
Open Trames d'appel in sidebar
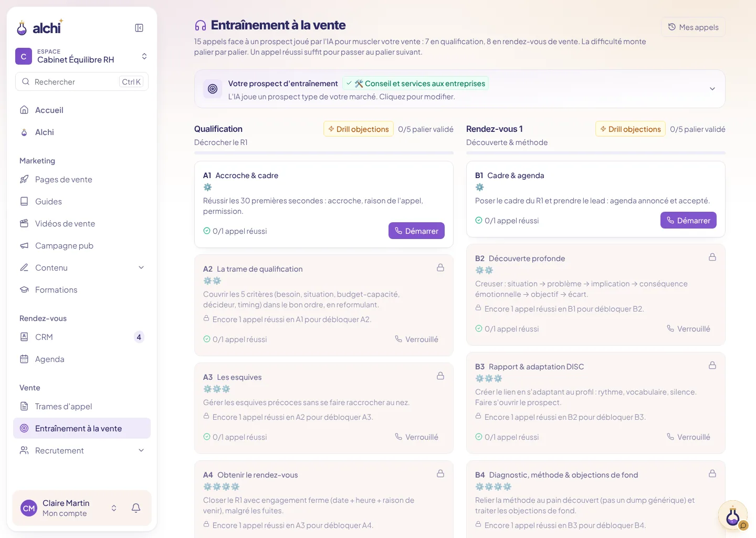(82, 407)
